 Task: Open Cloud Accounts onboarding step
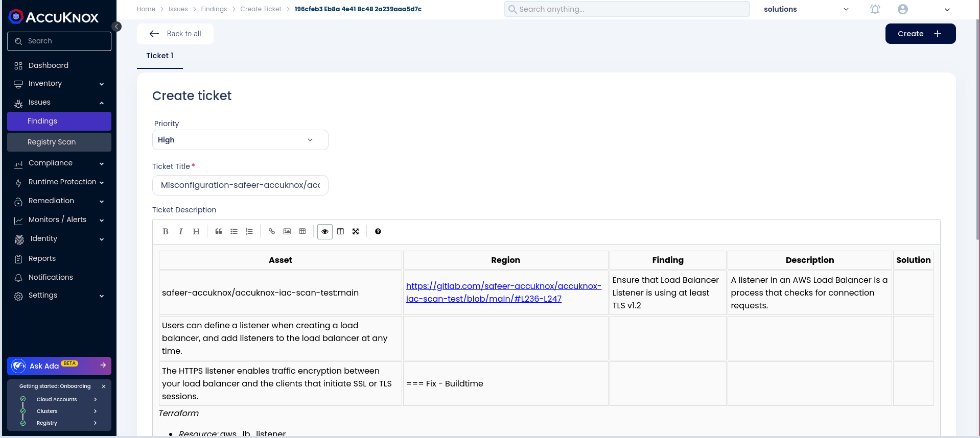click(x=59, y=399)
